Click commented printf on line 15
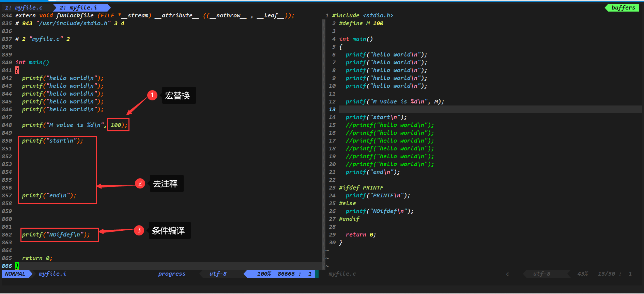The height and width of the screenshot is (294, 644). [390, 125]
